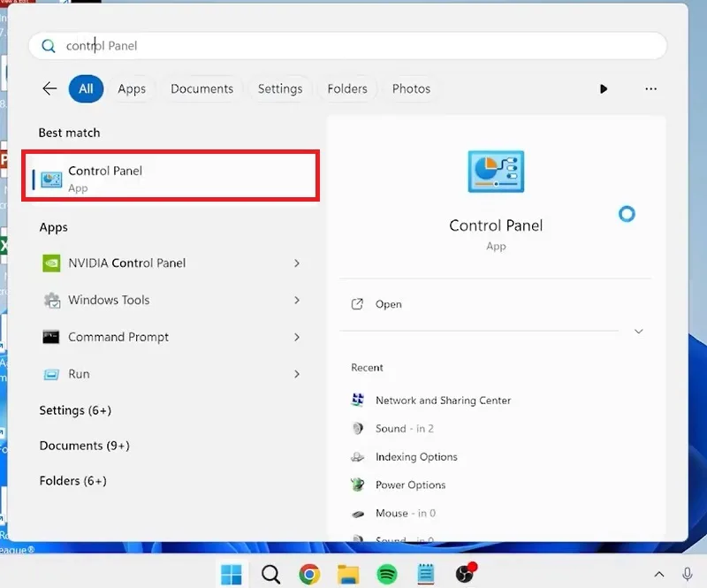Image resolution: width=707 pixels, height=588 pixels.
Task: Open recent 'Sound - in 2' item
Action: pos(405,429)
